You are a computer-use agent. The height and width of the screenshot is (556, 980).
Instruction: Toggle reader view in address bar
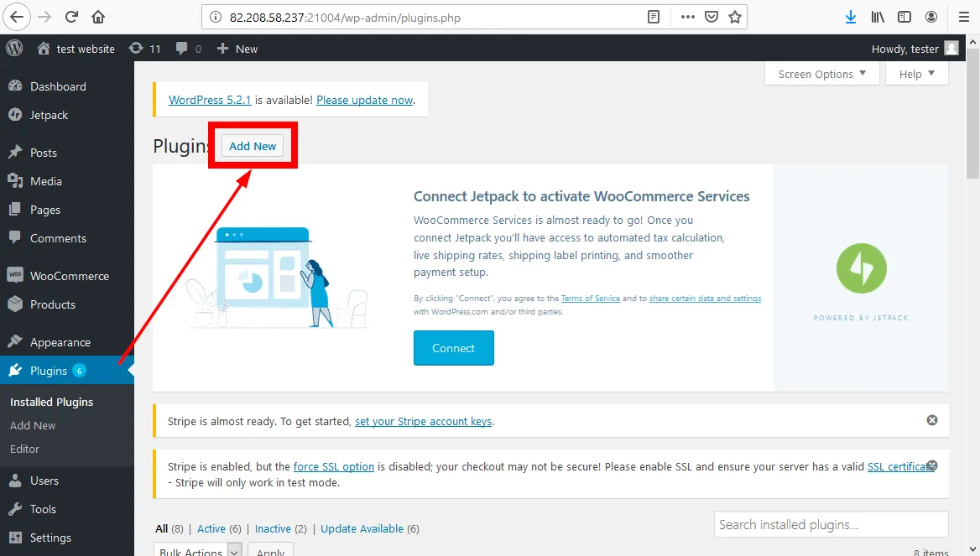point(653,17)
